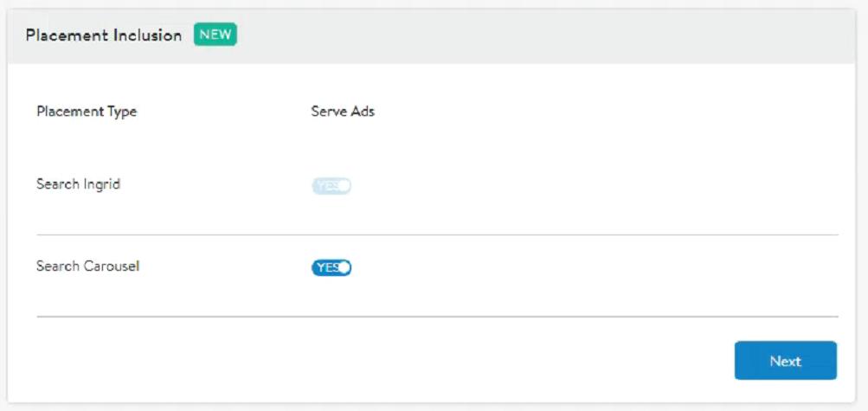
Task: Select the Search Ingrid label
Action: 78,184
